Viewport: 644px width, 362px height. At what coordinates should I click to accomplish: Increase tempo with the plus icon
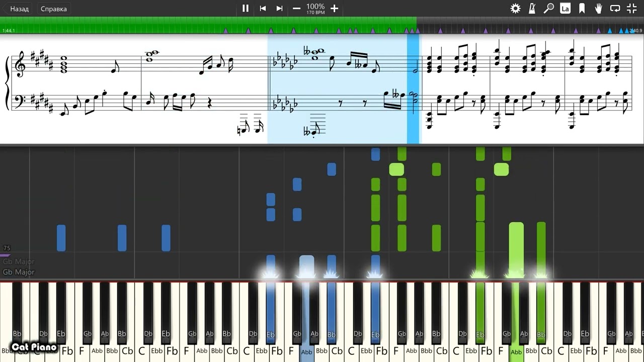(x=334, y=8)
